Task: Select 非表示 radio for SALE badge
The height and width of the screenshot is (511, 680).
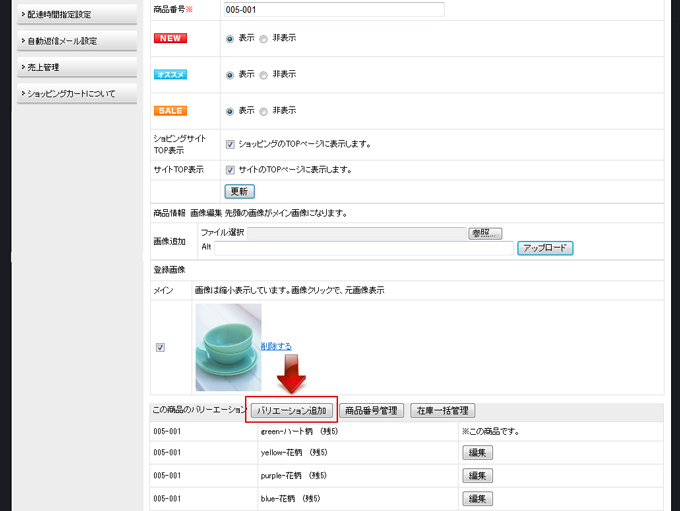Action: pos(264,111)
